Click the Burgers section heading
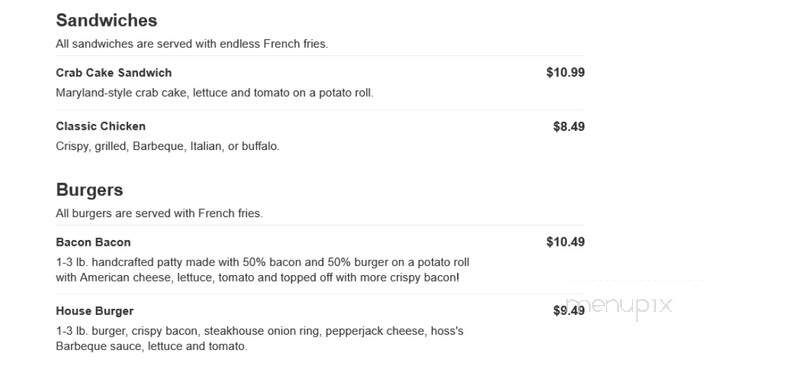Image resolution: width=798 pixels, height=388 pixels. tap(90, 190)
